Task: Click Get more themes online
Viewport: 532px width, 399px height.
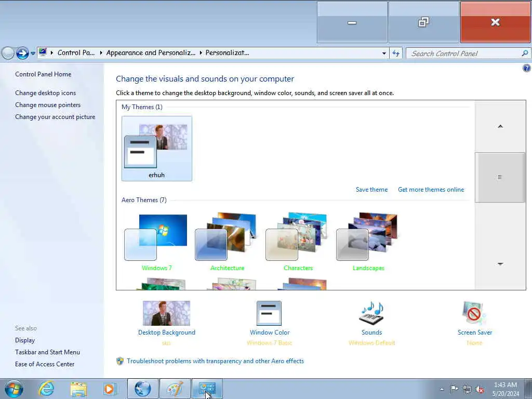Action: (x=431, y=190)
